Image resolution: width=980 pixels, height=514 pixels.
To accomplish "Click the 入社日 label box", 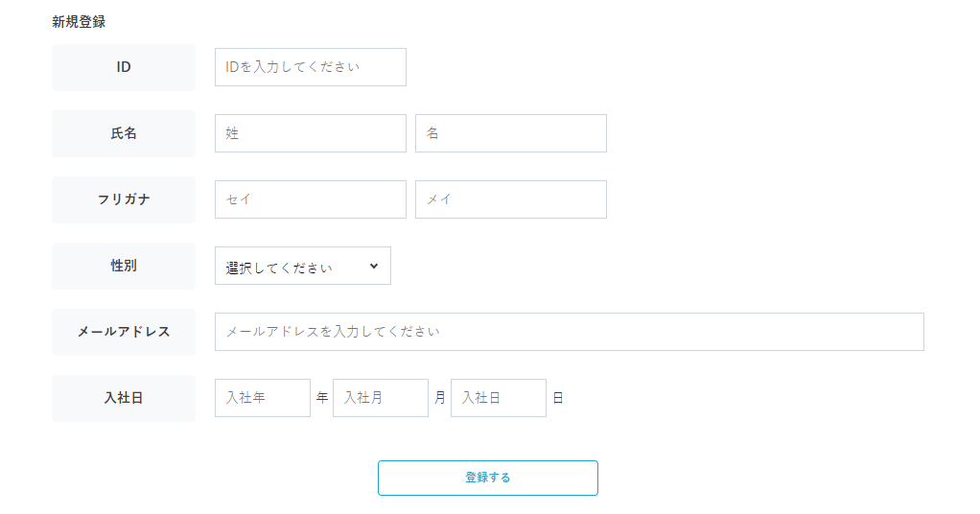I will point(124,399).
